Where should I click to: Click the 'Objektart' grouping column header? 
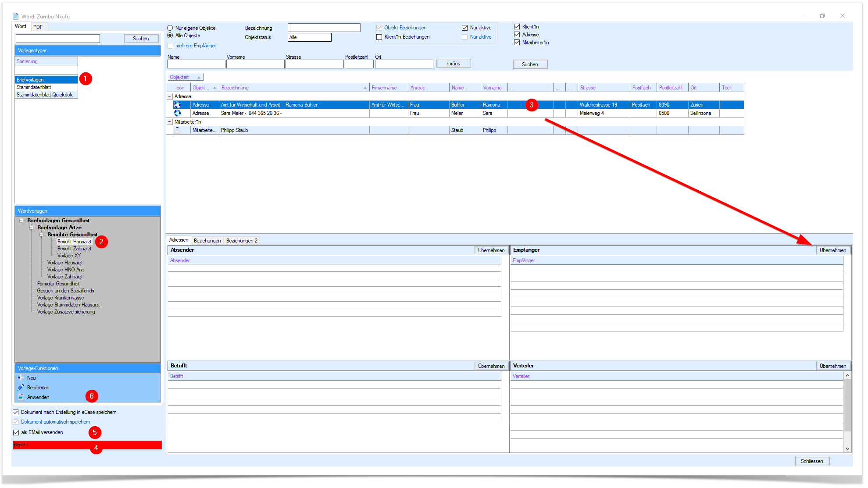tap(185, 77)
